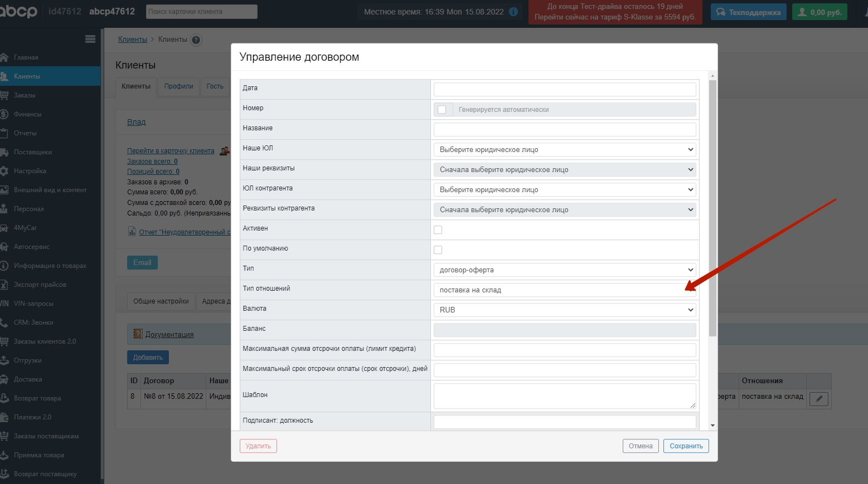Click the Дата input field
Screen dimensions: 868x484
pos(565,89)
